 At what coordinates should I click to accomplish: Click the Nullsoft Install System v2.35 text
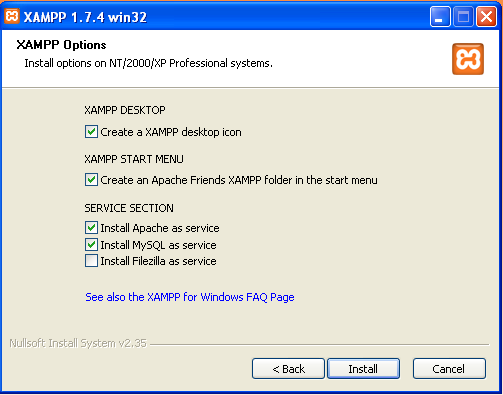(78, 343)
